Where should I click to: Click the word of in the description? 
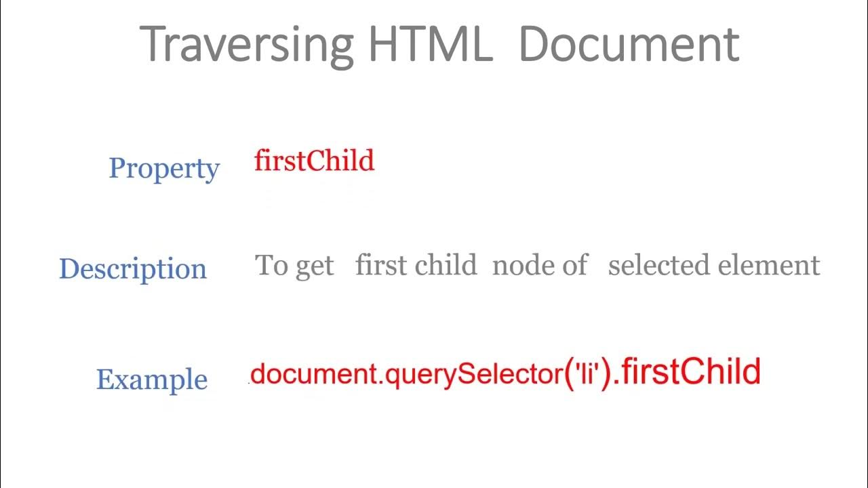[574, 264]
